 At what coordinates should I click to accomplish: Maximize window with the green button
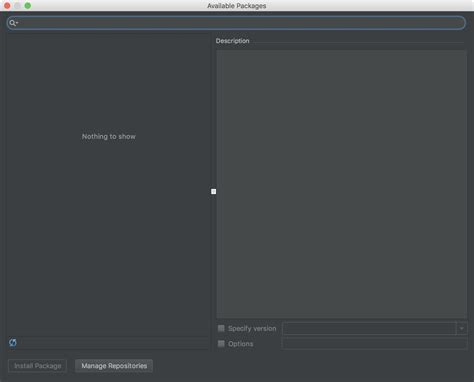28,6
